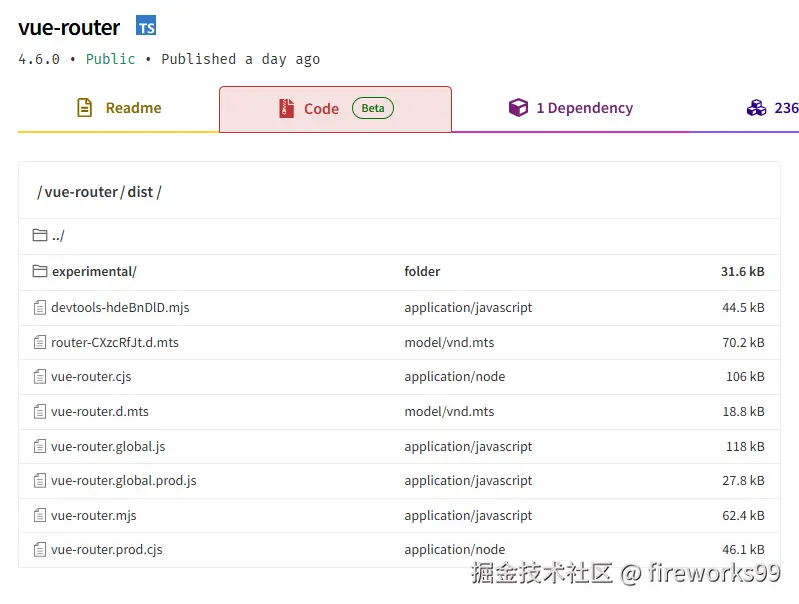Go up to parent directory ../

(58, 235)
